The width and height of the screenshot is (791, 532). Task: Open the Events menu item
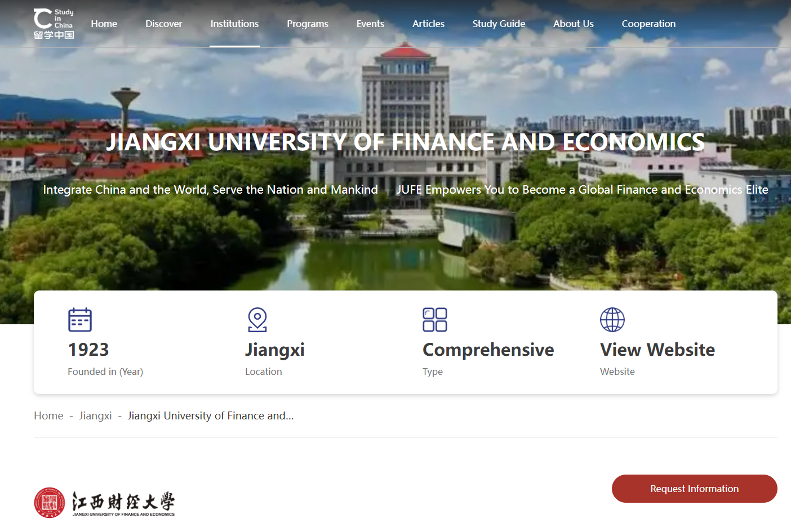click(x=370, y=24)
